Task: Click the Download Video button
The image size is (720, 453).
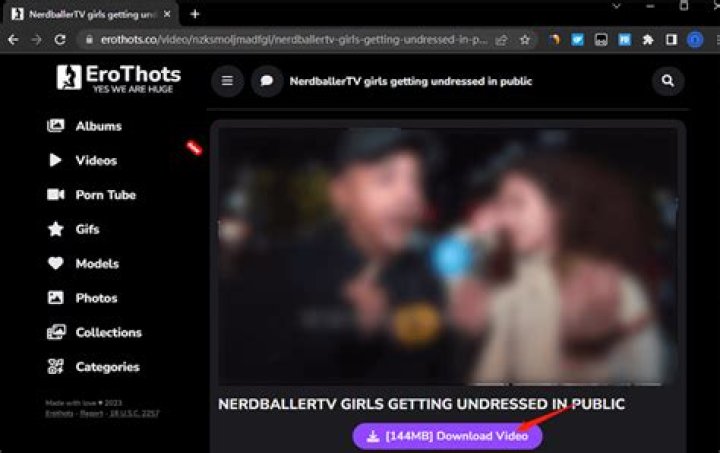Action: point(447,436)
